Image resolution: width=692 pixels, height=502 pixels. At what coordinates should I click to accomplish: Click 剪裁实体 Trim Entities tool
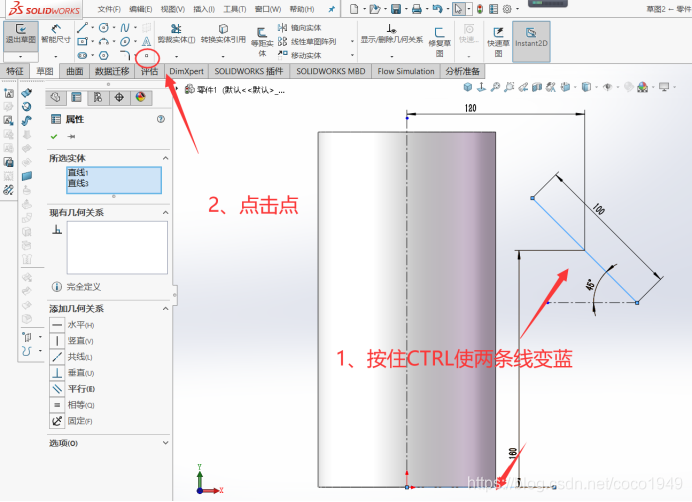176,34
